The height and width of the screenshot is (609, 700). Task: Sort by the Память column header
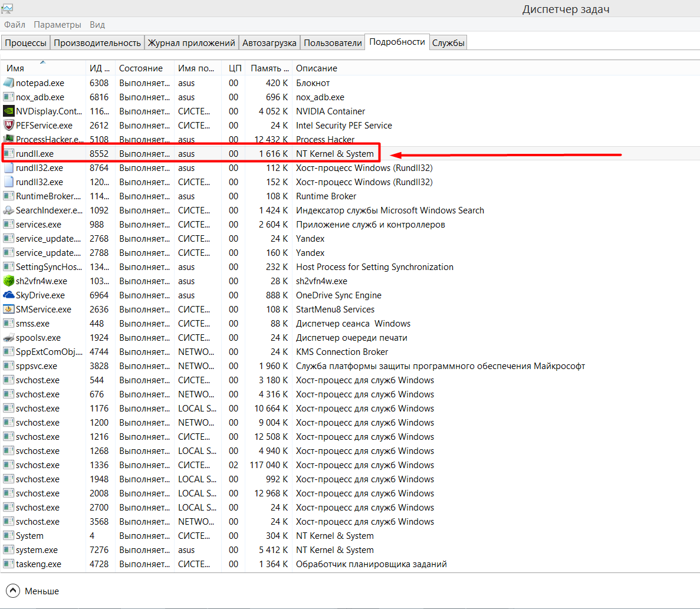tap(268, 68)
